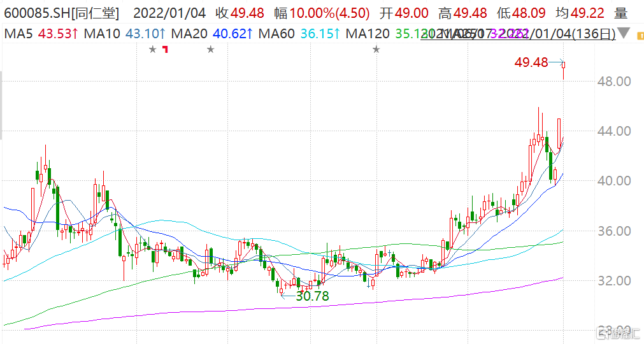Click the 30.78 low price annotation
644x344 pixels.
click(312, 296)
